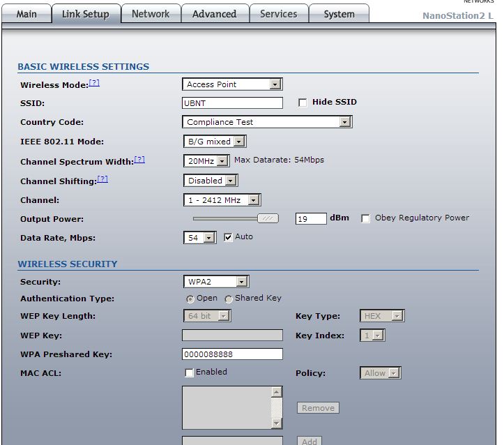Click the SSID input field
Screen dimensions: 504x445
pos(232,103)
